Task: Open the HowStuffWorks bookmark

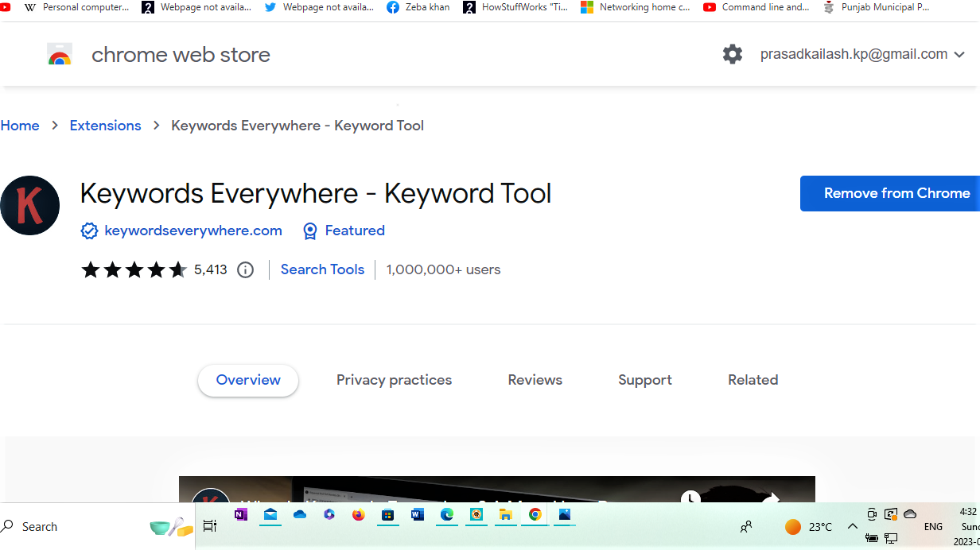Action: pos(516,7)
